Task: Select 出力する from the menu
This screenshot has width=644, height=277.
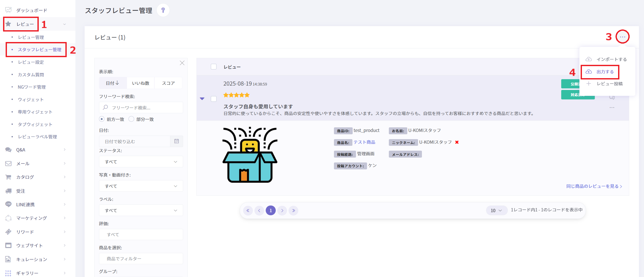Action: (605, 72)
